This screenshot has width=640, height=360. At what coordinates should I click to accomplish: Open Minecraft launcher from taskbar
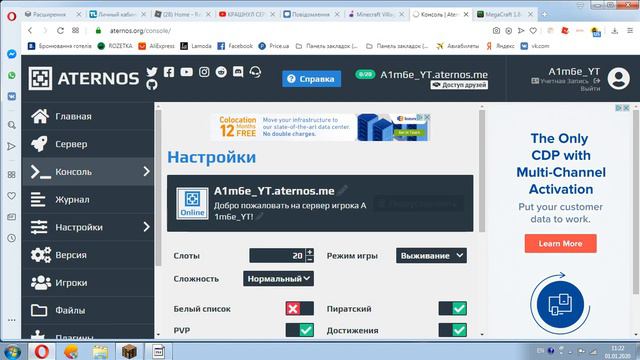click(x=129, y=351)
